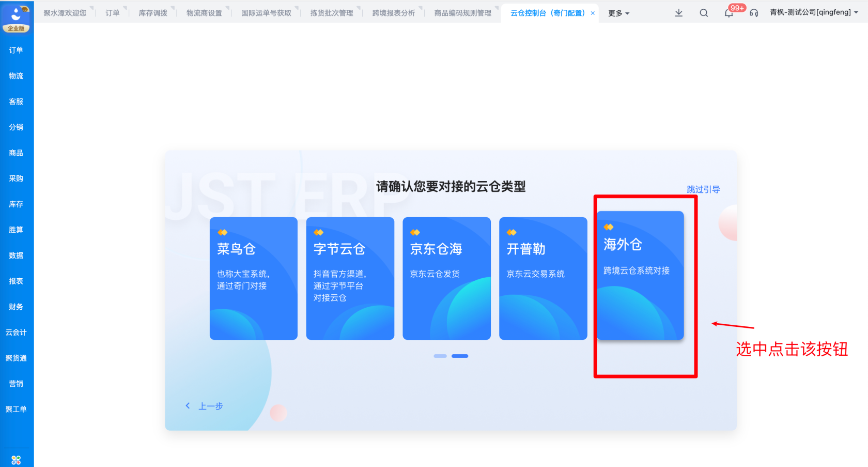The image size is (868, 467).
Task: Open 商品 in the sidebar
Action: tap(16, 153)
